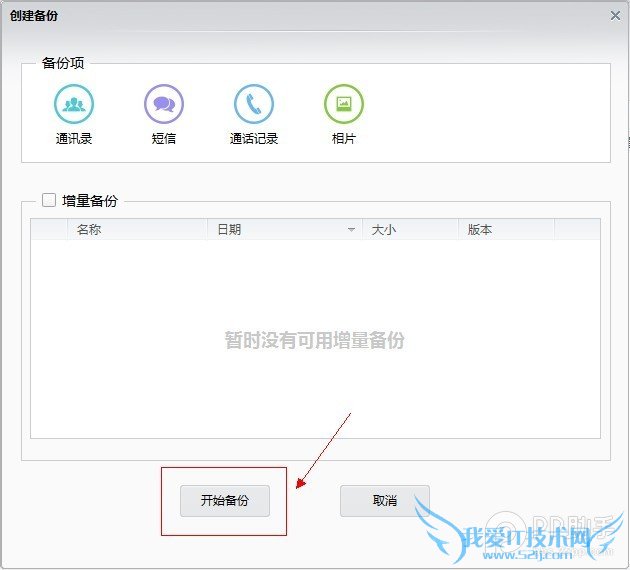Click the 大小 column header
This screenshot has width=630, height=570.
pyautogui.click(x=410, y=230)
